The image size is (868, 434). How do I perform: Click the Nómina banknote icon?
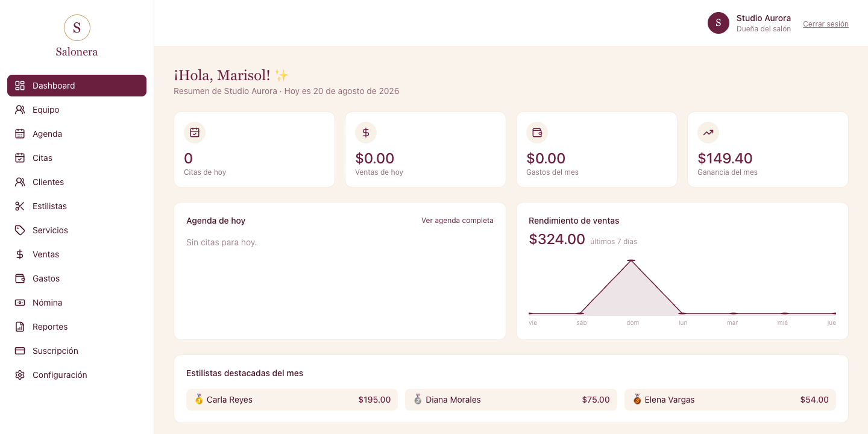[20, 303]
